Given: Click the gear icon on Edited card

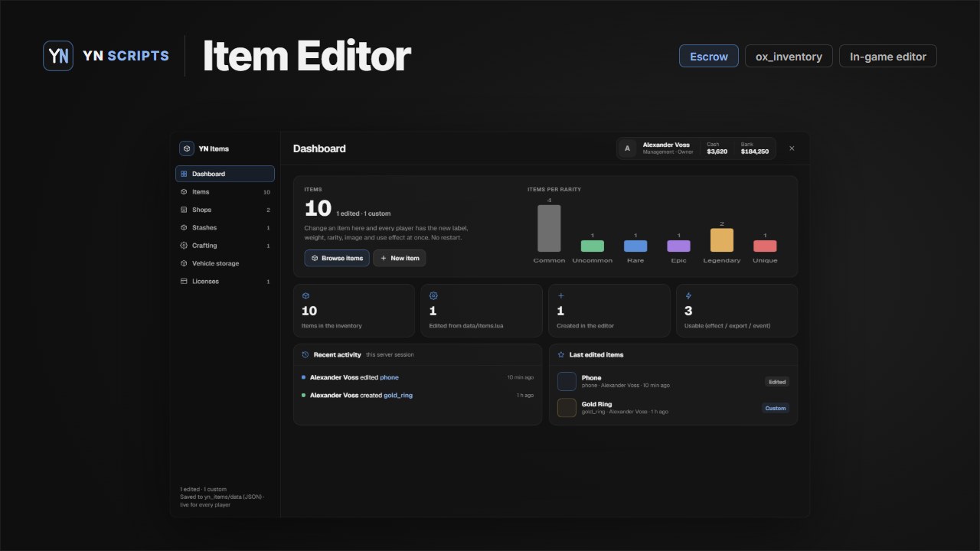Looking at the screenshot, I should (x=433, y=295).
